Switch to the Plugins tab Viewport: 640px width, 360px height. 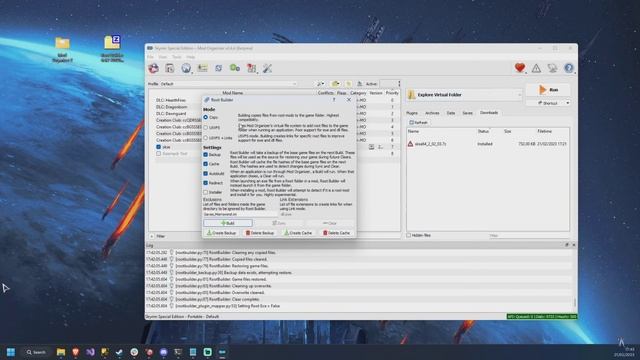(412, 113)
